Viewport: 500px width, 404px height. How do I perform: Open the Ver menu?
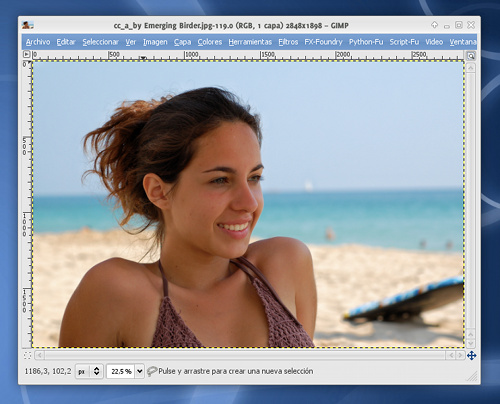131,42
